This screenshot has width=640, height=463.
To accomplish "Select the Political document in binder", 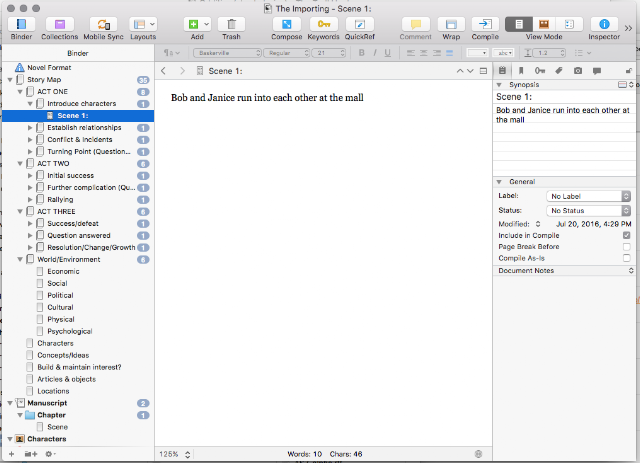I will click(x=60, y=295).
